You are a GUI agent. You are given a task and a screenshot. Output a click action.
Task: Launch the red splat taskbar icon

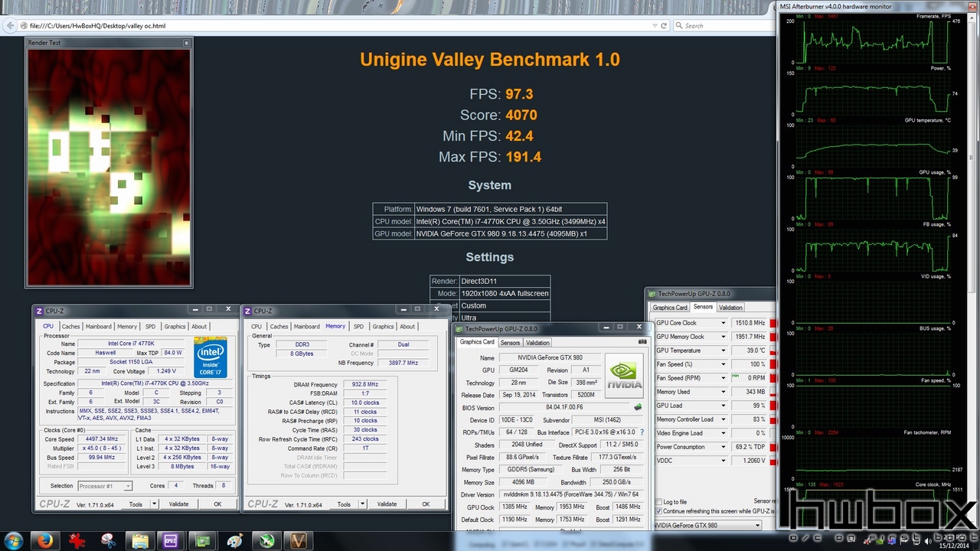[x=77, y=540]
